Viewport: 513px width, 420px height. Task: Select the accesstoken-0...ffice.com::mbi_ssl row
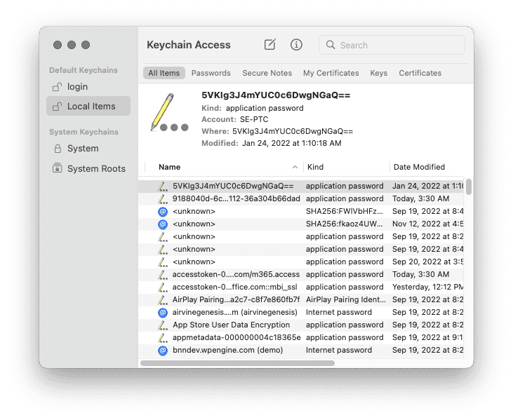click(x=300, y=287)
